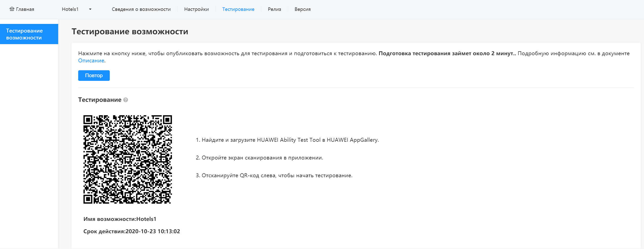
Task: Click the Повтор button
Action: pyautogui.click(x=94, y=75)
